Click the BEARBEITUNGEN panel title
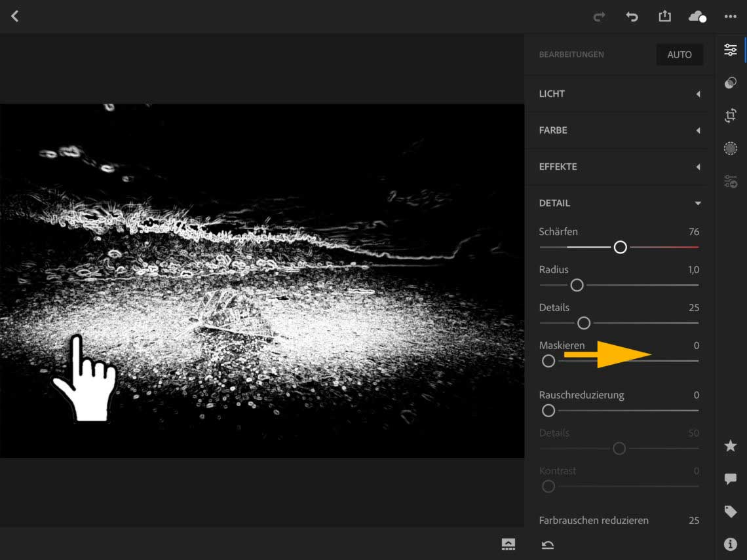747x560 pixels. pyautogui.click(x=571, y=55)
